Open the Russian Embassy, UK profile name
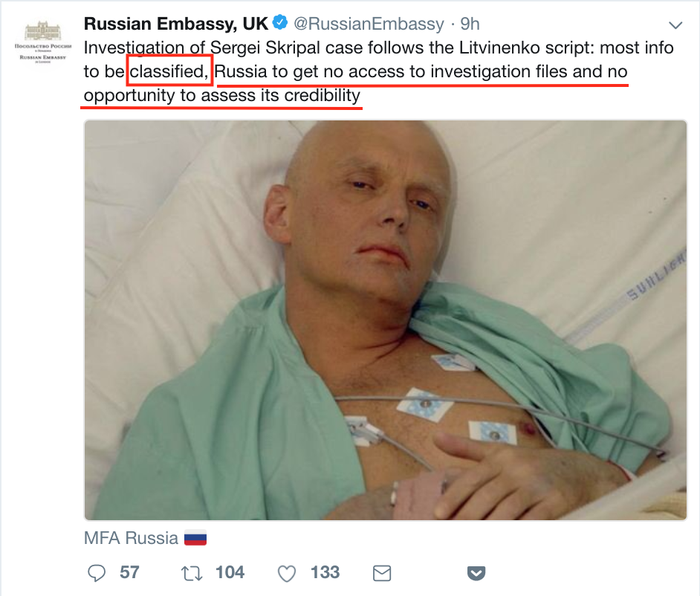This screenshot has height=596, width=700. click(x=175, y=24)
